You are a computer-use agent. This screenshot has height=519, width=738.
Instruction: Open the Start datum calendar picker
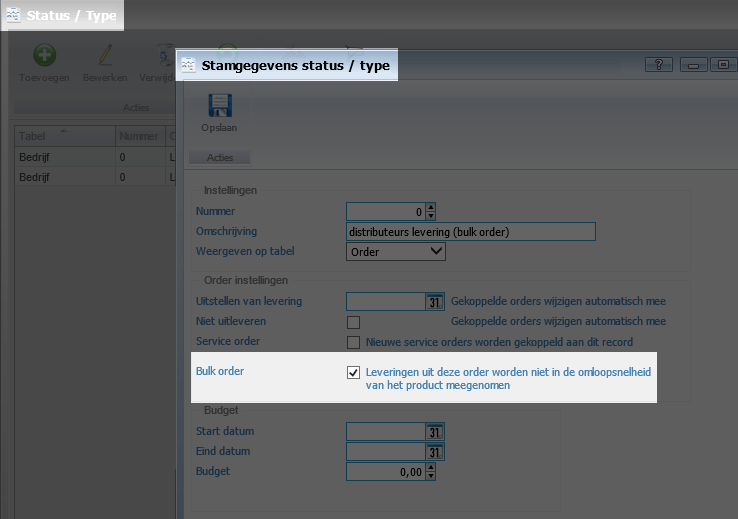point(434,432)
